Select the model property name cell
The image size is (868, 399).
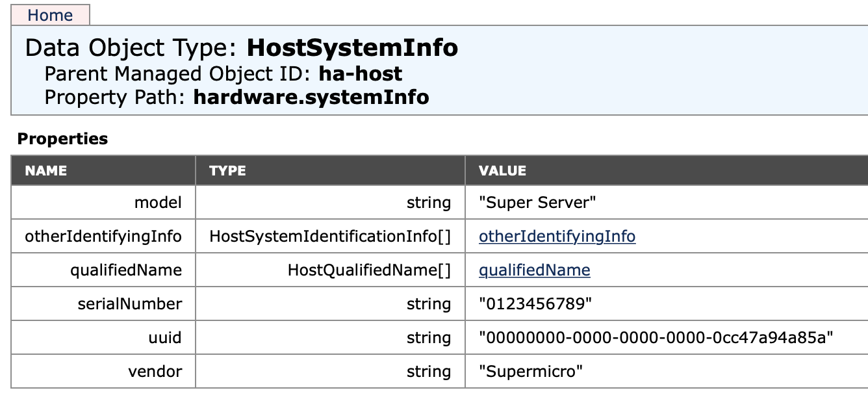(158, 203)
